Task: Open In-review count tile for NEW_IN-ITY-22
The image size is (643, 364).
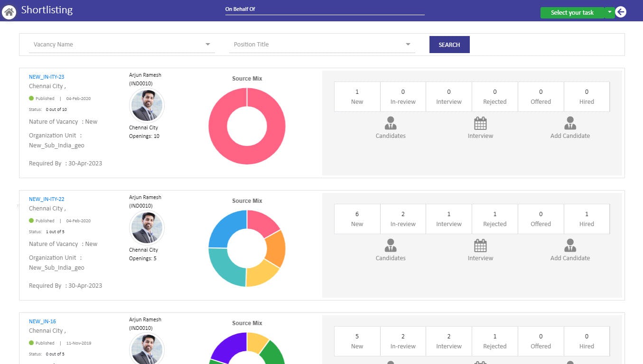Action: [403, 219]
